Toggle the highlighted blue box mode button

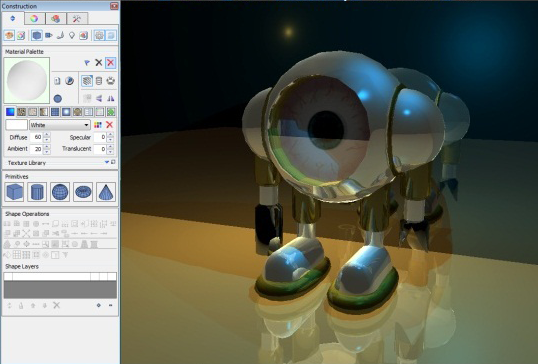click(36, 35)
